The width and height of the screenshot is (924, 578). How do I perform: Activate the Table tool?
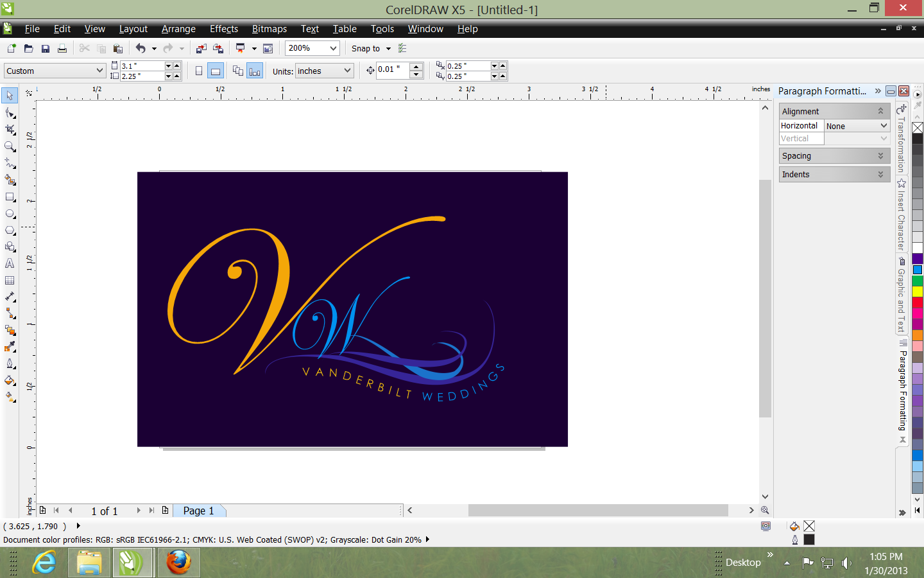point(10,281)
